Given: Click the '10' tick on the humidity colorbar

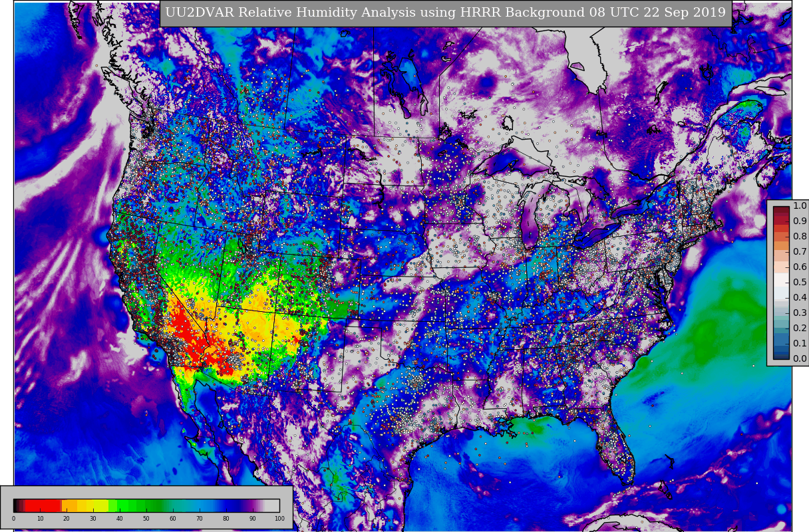Looking at the screenshot, I should coord(40,519).
